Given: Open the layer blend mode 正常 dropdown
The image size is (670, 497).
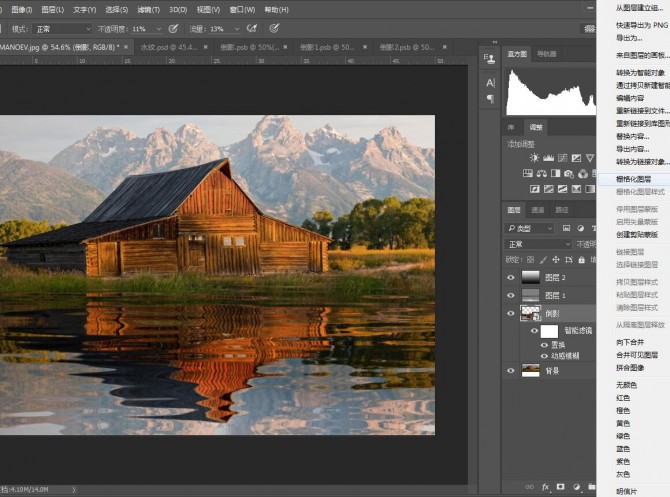Looking at the screenshot, I should point(538,244).
